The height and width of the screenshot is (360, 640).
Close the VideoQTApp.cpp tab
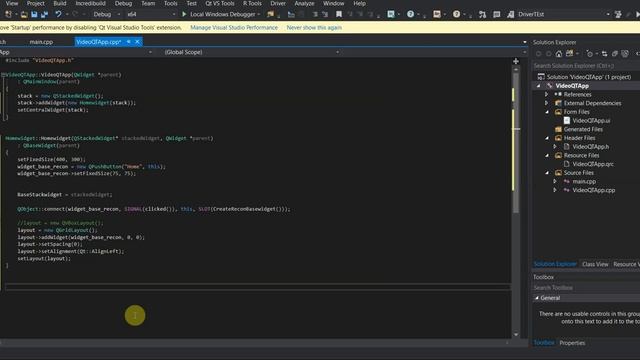pos(137,42)
